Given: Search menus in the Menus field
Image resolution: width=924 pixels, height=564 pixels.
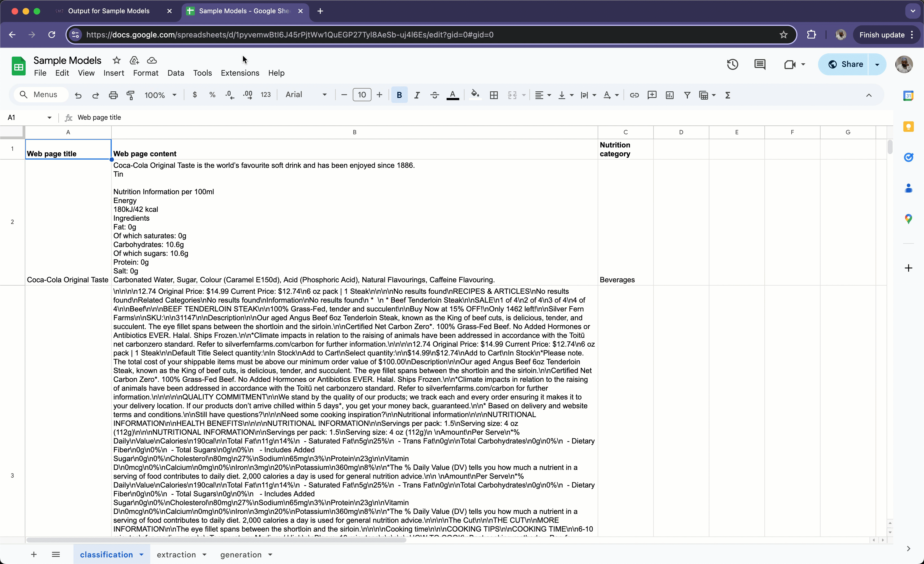Looking at the screenshot, I should 41,94.
